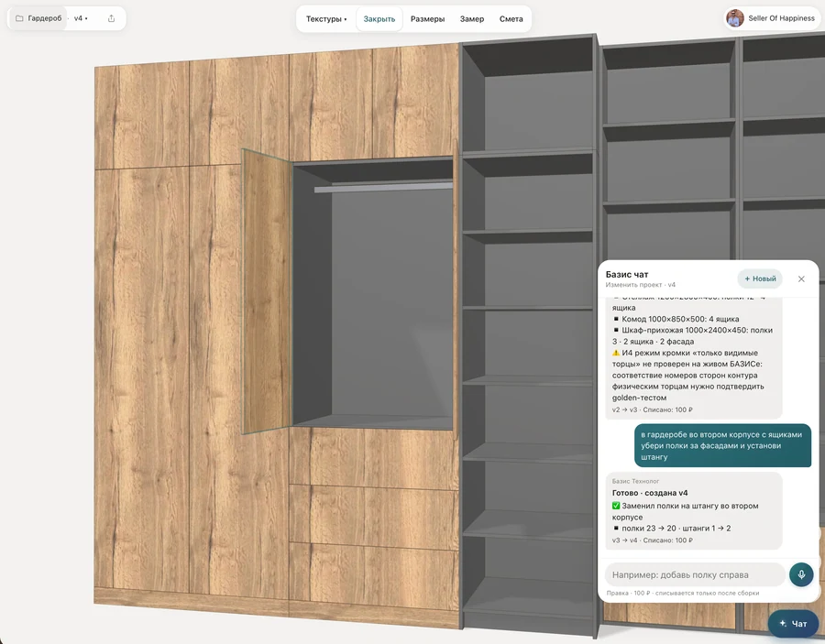Select the top wooden drawer front

(x=374, y=456)
